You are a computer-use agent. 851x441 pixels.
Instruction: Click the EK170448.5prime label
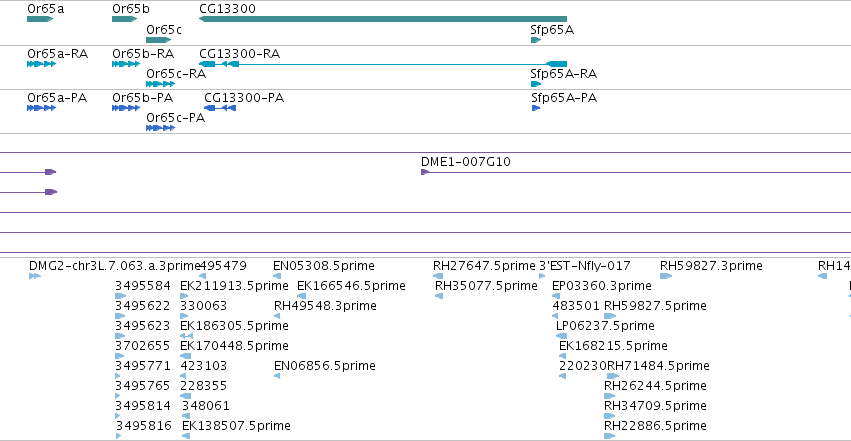(234, 346)
